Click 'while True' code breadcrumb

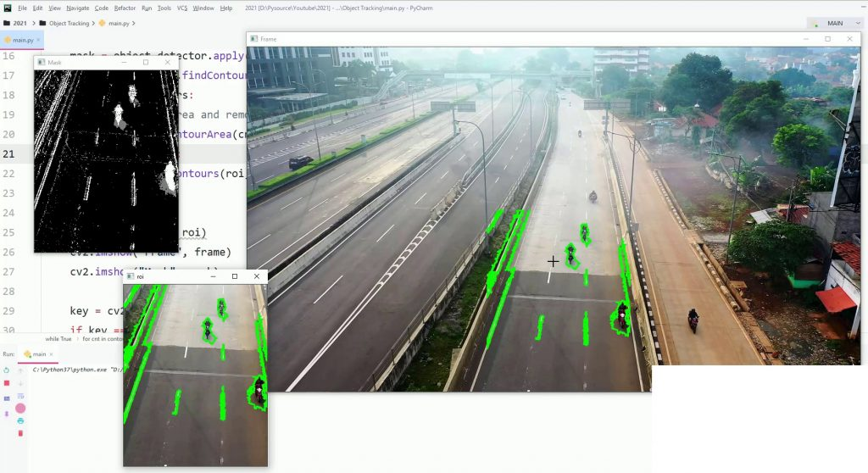click(x=58, y=339)
